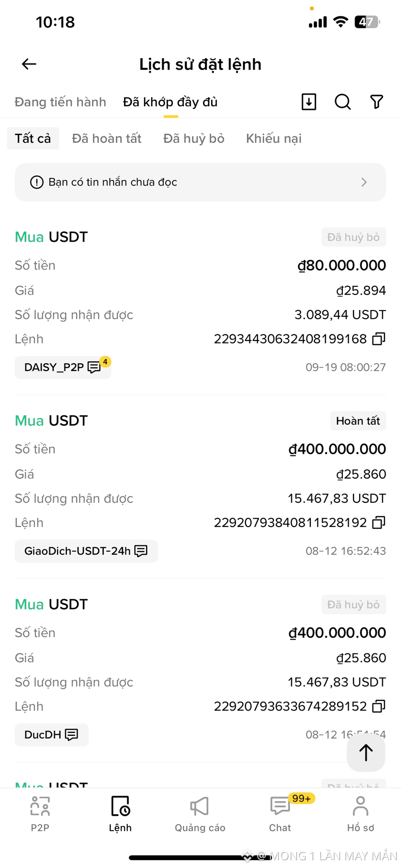This screenshot has width=401, height=868.
Task: Copy order number ending in 528192
Action: [x=379, y=523]
